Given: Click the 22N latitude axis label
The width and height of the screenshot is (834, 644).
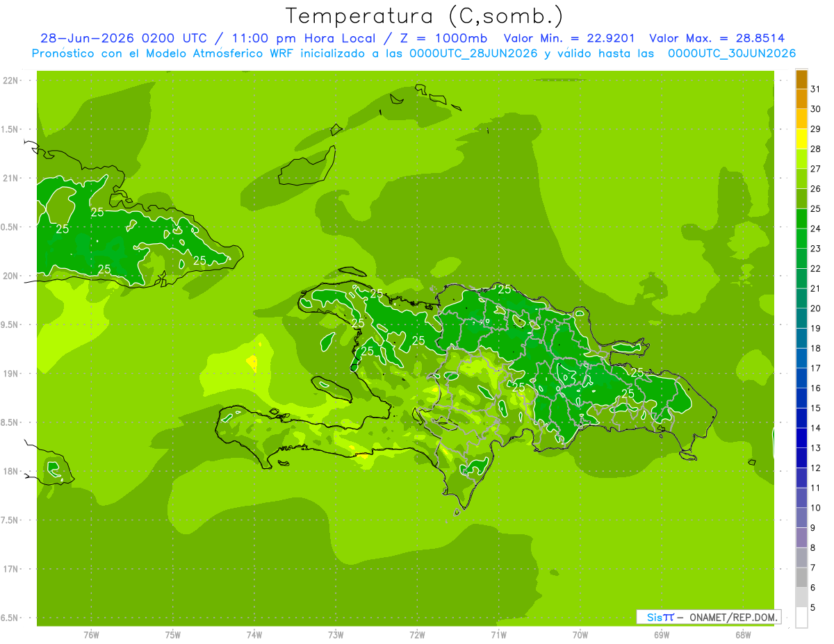Looking at the screenshot, I should 12,80.
